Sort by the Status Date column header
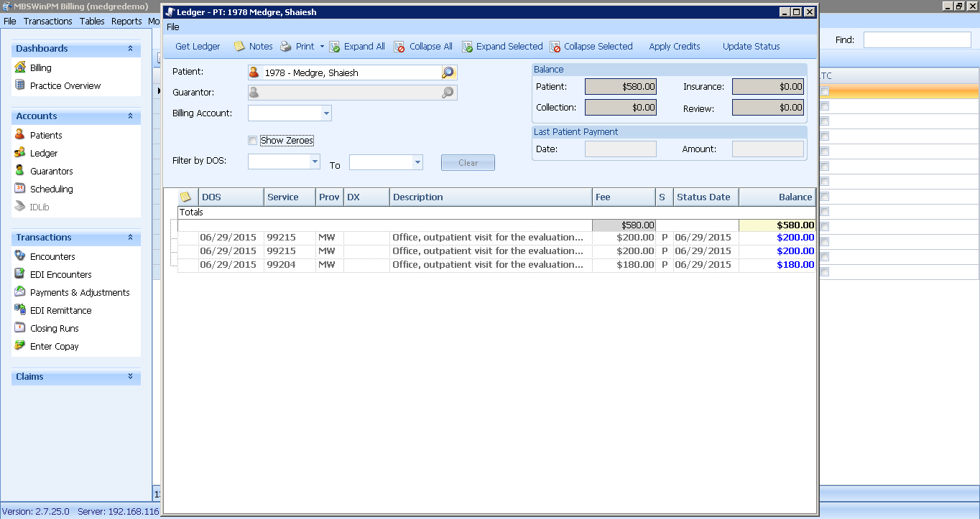This screenshot has height=519, width=980. [x=706, y=197]
